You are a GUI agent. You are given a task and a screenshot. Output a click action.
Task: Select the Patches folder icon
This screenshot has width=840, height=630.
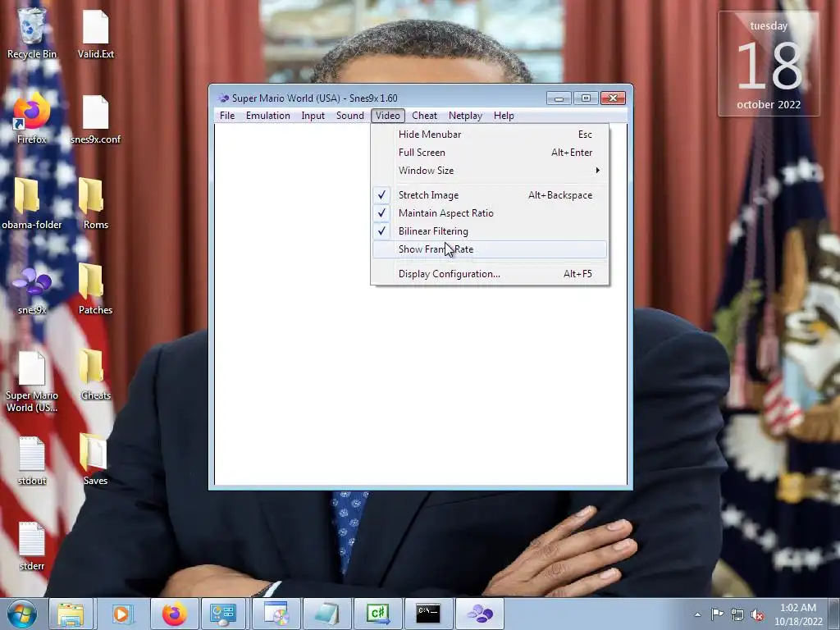point(95,288)
